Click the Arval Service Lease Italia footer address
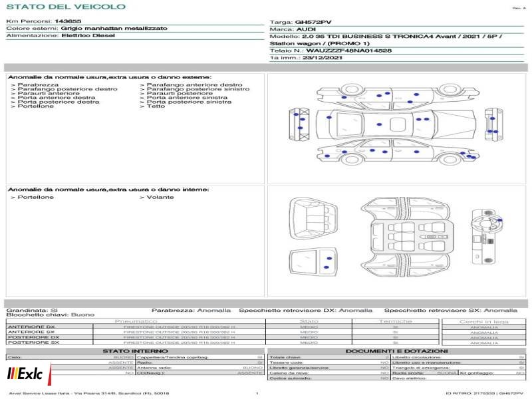532x399 pixels. click(89, 394)
